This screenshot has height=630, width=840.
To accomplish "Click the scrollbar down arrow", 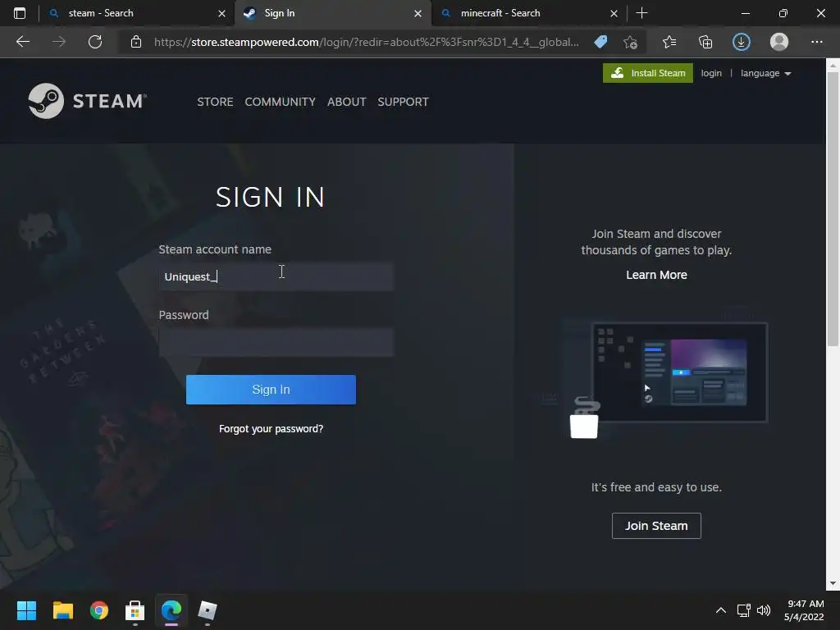I will [833, 583].
